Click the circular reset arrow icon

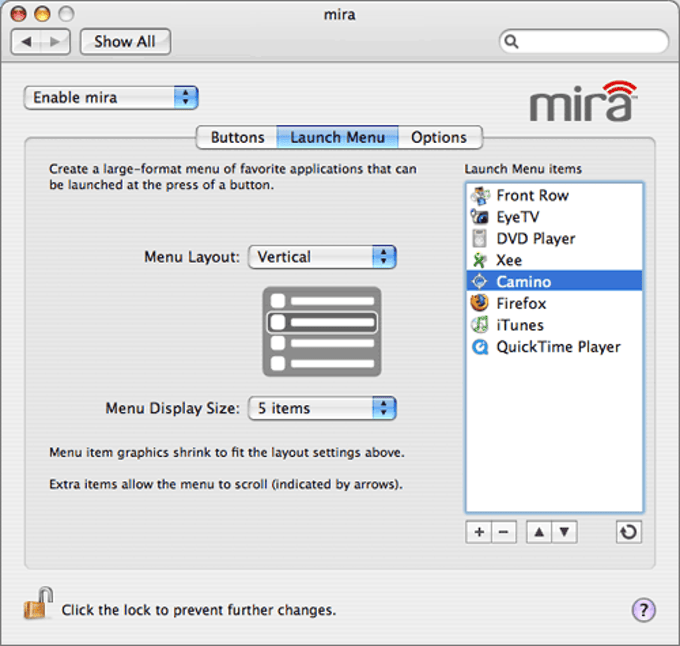pos(629,532)
